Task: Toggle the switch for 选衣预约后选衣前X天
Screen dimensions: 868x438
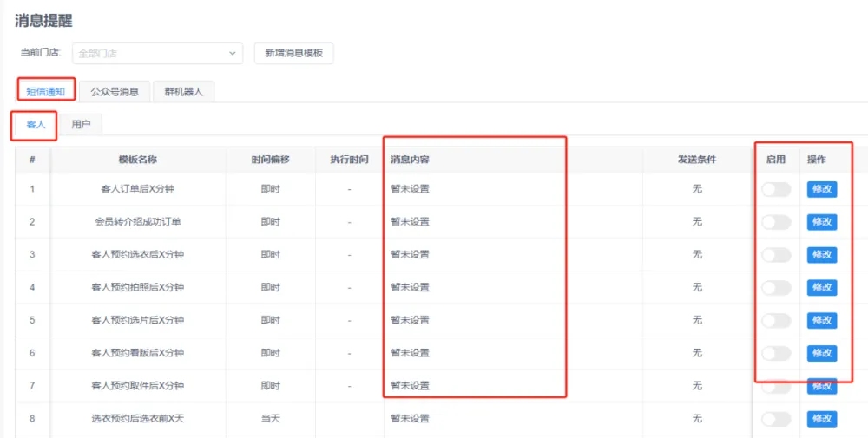Action: pyautogui.click(x=776, y=419)
